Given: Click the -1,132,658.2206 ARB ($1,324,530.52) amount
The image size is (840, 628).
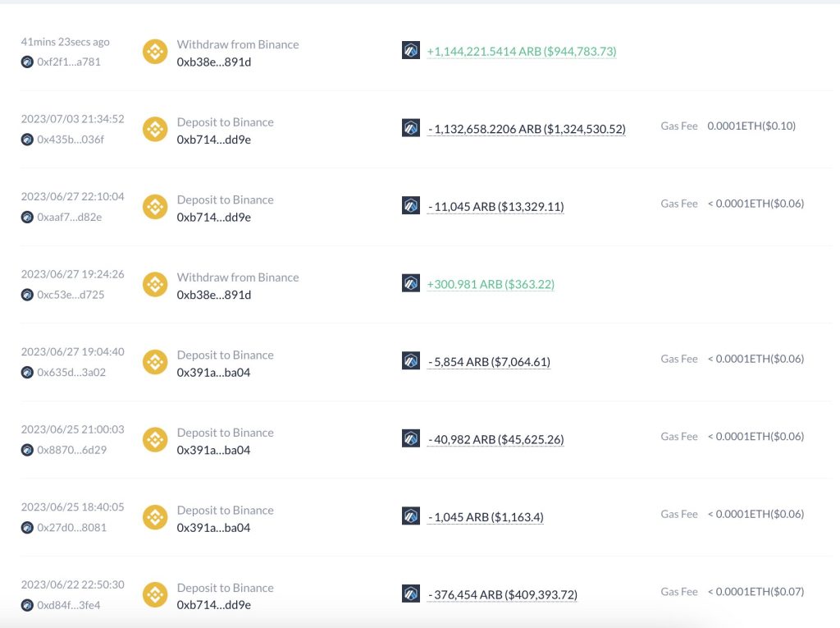Looking at the screenshot, I should click(x=527, y=129).
